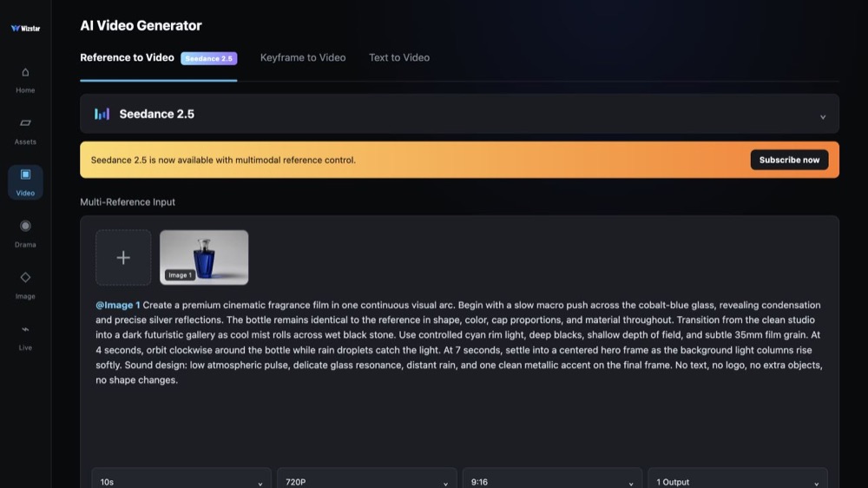The width and height of the screenshot is (868, 488).
Task: Open the 10s duration dropdown
Action: (181, 481)
